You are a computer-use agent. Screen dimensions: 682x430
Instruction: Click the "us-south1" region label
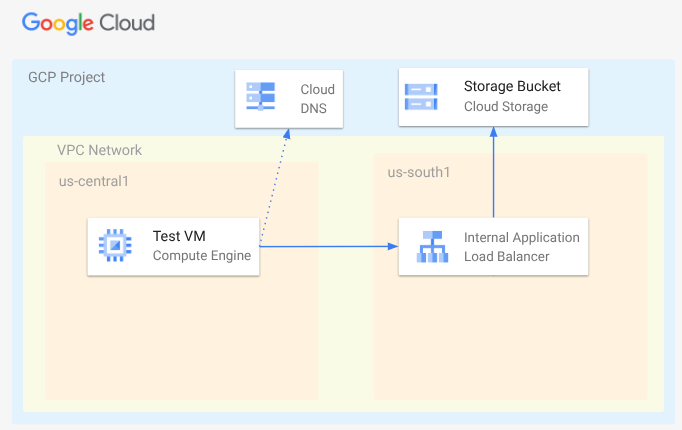(419, 172)
